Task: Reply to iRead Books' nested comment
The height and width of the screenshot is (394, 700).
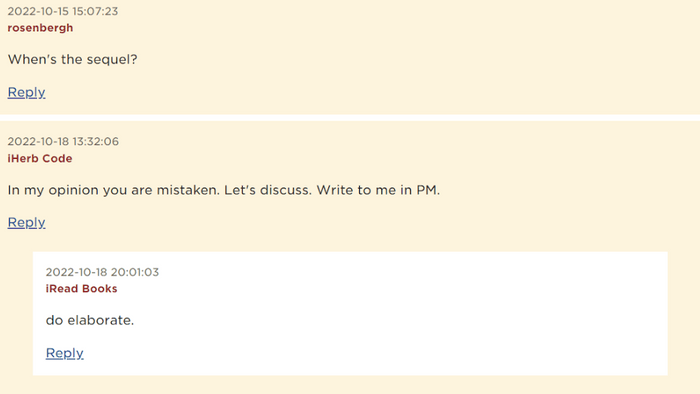Action: [x=65, y=353]
